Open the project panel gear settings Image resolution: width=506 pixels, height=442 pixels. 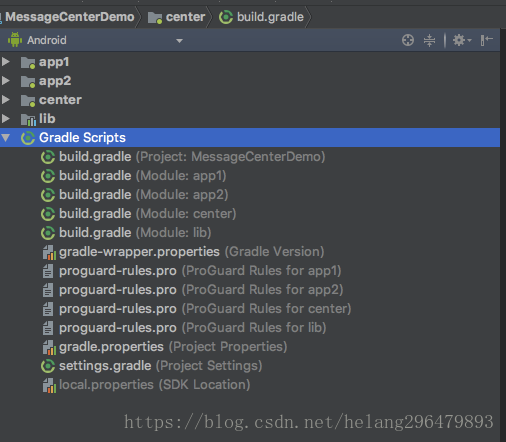tap(462, 40)
